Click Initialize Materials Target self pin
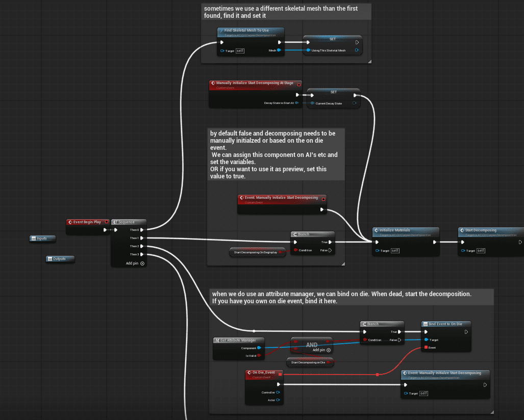This screenshot has height=420, width=524. tap(377, 250)
